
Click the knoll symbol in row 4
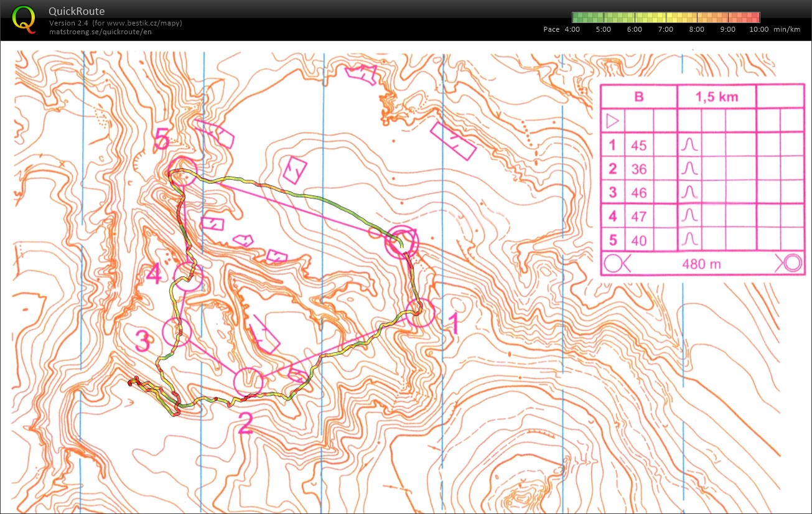pyautogui.click(x=689, y=216)
